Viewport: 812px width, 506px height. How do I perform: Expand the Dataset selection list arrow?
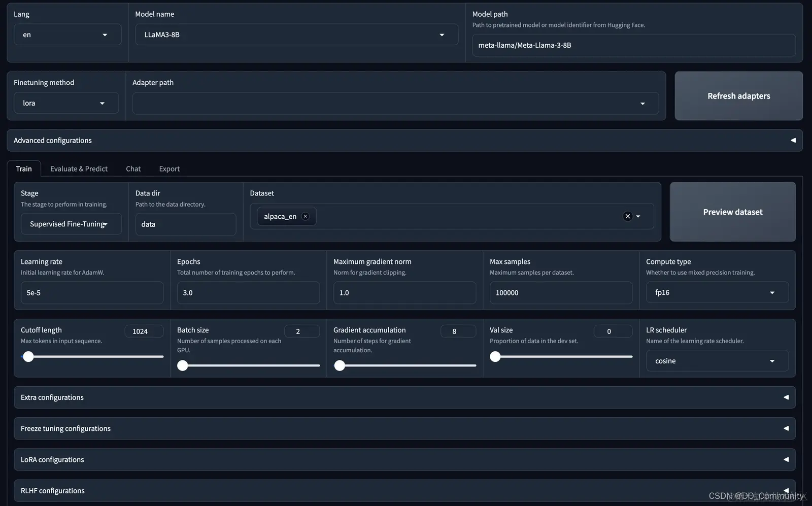tap(638, 216)
